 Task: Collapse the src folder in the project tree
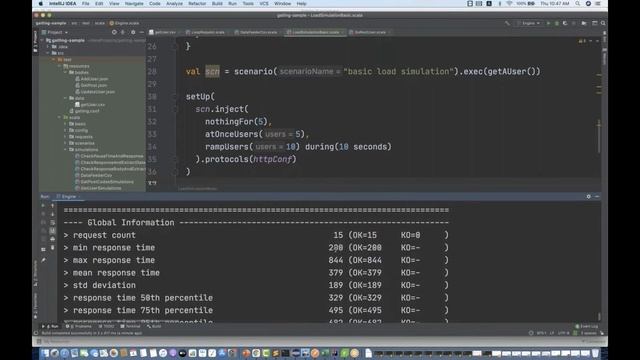49,53
